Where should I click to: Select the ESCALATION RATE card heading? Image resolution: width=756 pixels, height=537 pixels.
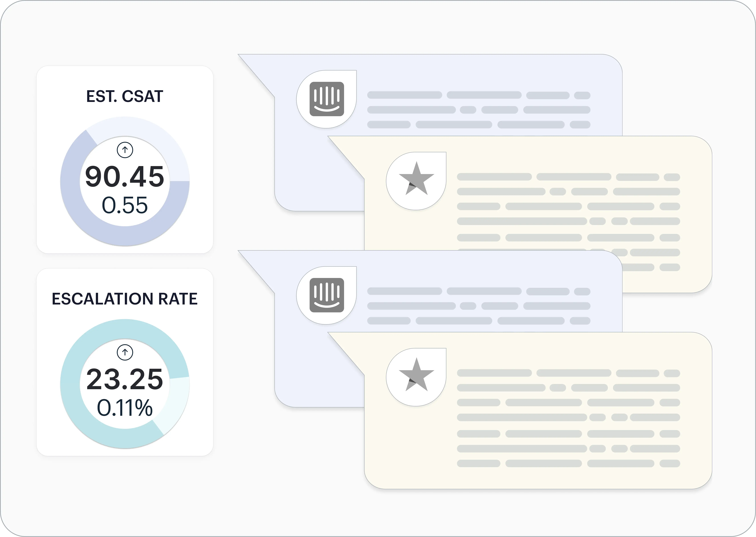click(x=125, y=299)
